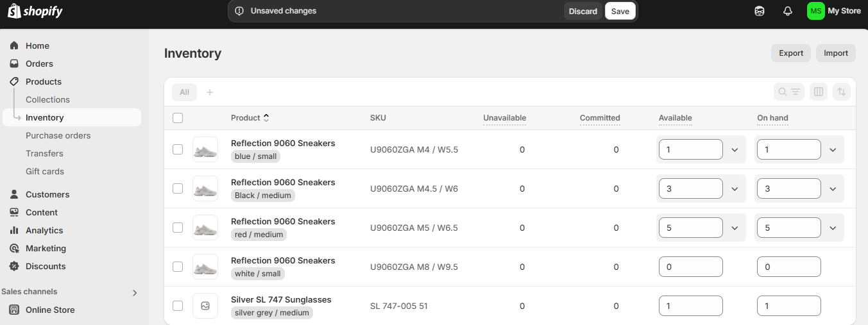The image size is (868, 325).
Task: Save the unsaved changes
Action: tap(620, 11)
